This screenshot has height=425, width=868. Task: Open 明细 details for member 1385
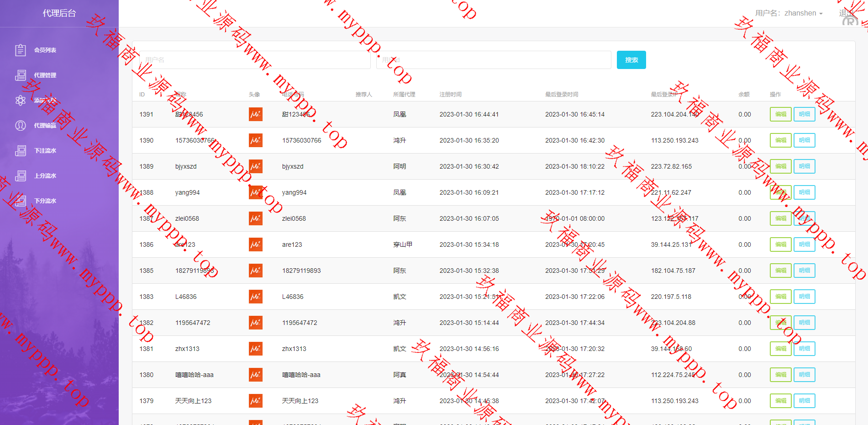[804, 271]
